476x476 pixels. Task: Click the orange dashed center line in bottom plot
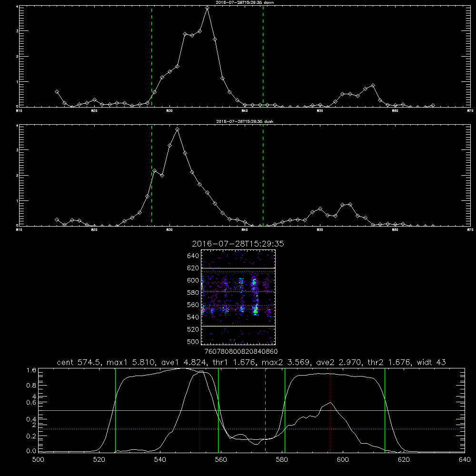[265, 410]
